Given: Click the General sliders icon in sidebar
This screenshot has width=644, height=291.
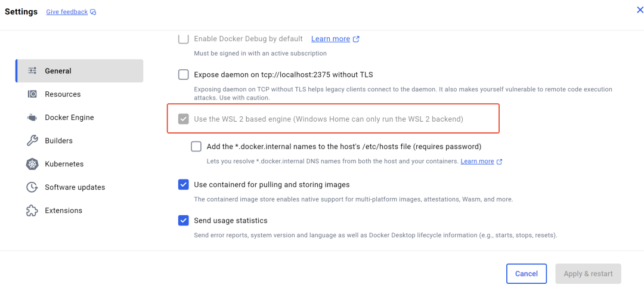Looking at the screenshot, I should point(32,70).
